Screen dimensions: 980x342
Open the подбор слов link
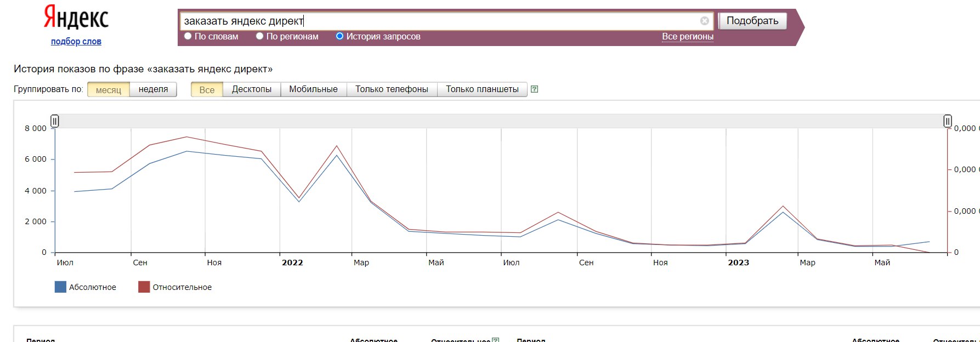[x=76, y=42]
